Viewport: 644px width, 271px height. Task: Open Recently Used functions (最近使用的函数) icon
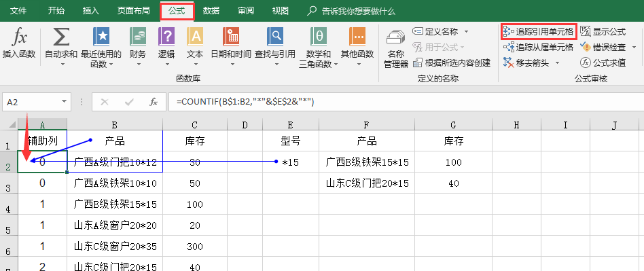tap(101, 37)
